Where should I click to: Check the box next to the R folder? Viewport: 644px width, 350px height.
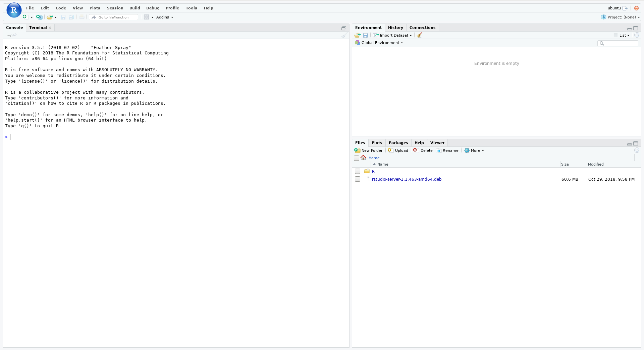tap(358, 172)
